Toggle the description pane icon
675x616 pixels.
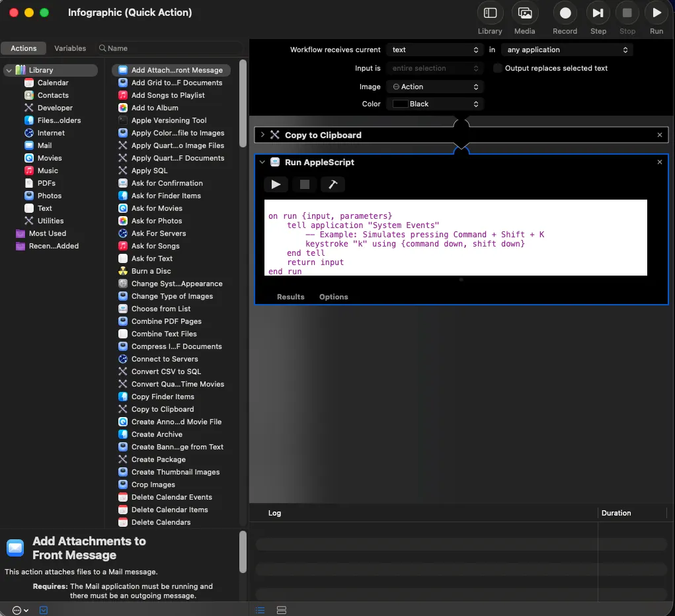(x=44, y=610)
